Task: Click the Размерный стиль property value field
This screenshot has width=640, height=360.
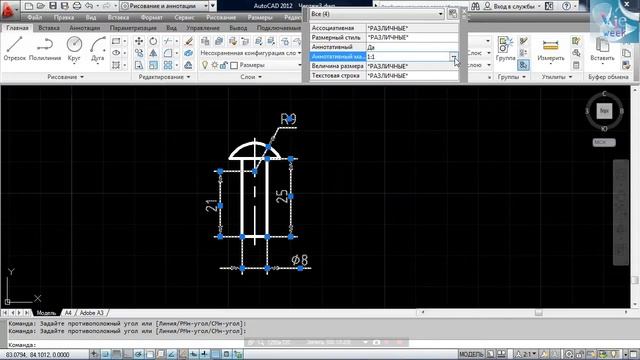Action: click(412, 38)
